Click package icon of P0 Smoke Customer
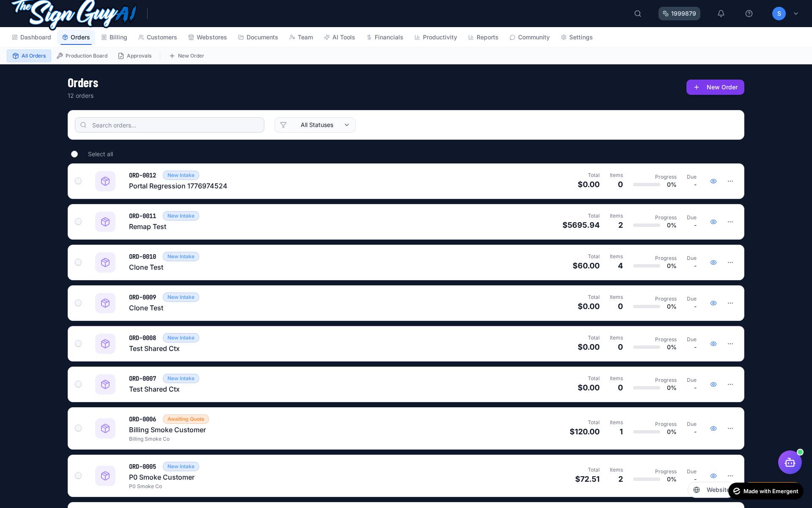This screenshot has height=508, width=812. click(105, 476)
